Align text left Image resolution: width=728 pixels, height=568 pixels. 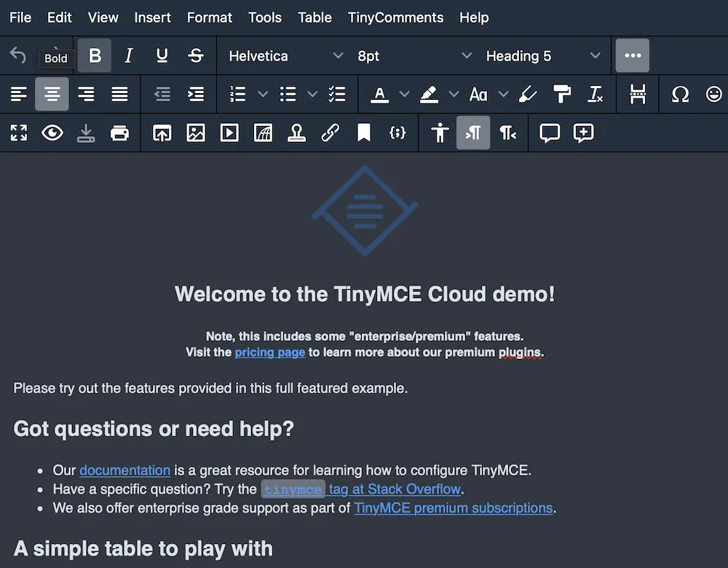[x=19, y=94]
